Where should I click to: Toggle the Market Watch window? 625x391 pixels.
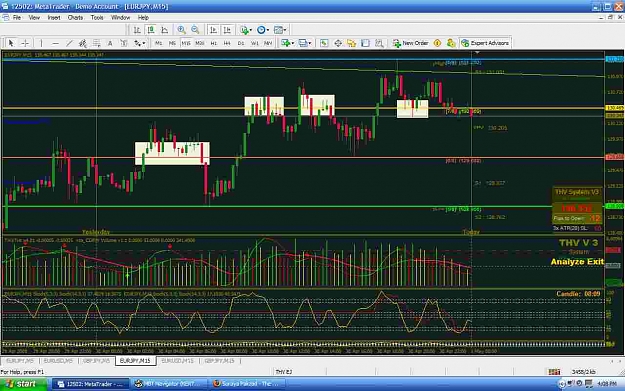pyautogui.click(x=324, y=43)
